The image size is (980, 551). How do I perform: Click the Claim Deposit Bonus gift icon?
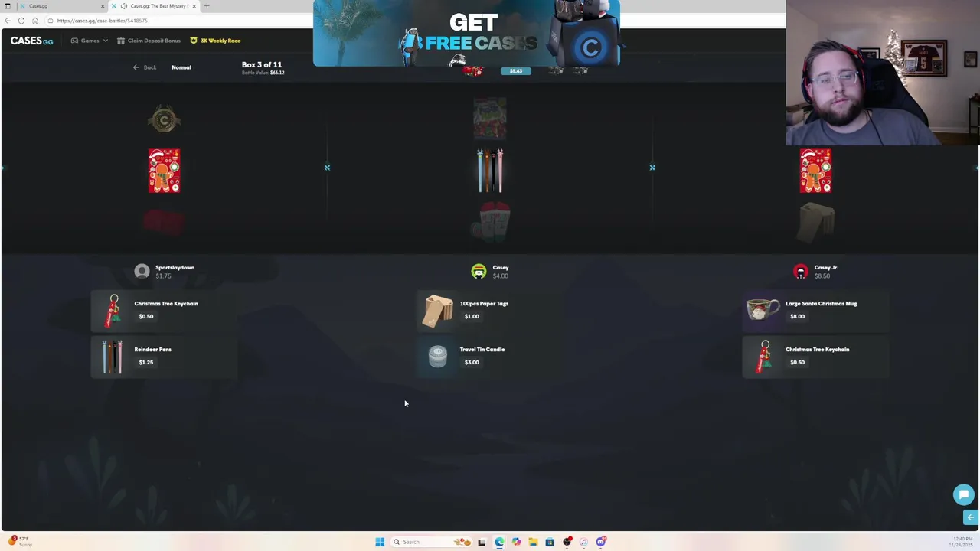(121, 41)
